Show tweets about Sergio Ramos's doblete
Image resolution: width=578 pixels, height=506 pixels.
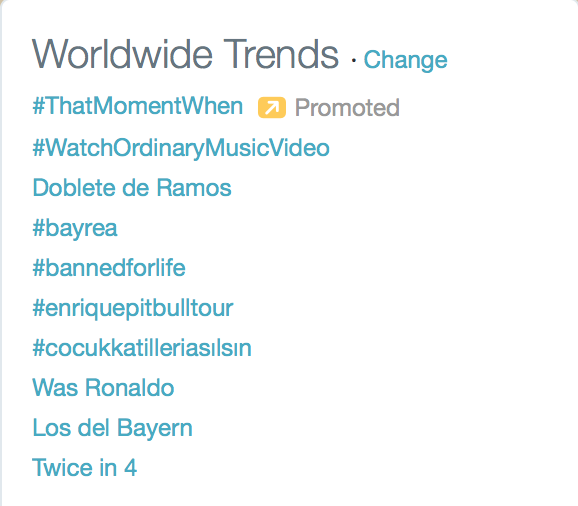132,188
